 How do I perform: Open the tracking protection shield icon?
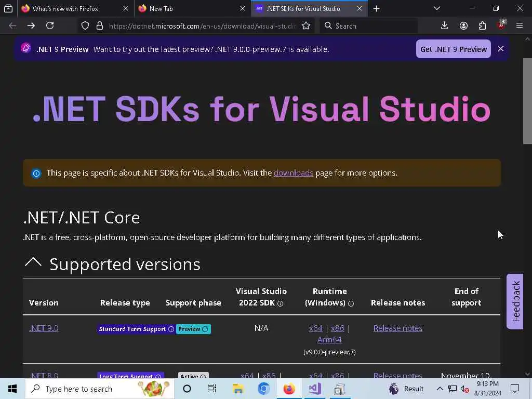coord(85,26)
